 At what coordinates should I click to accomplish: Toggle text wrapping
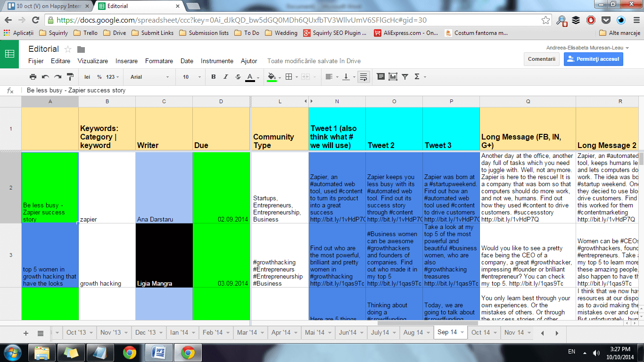[363, 77]
